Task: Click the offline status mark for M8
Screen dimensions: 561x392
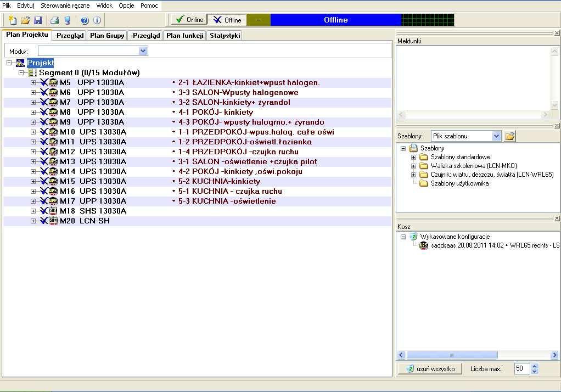Action: tap(44, 112)
